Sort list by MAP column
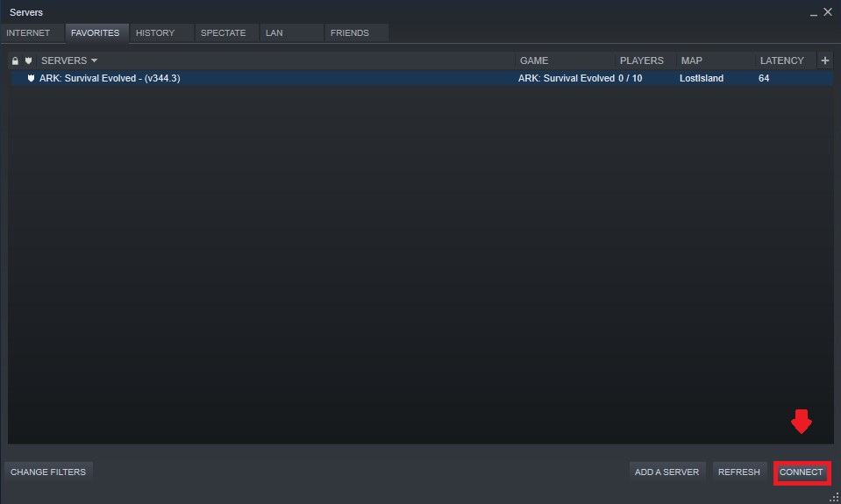Image resolution: width=841 pixels, height=504 pixels. (x=691, y=60)
